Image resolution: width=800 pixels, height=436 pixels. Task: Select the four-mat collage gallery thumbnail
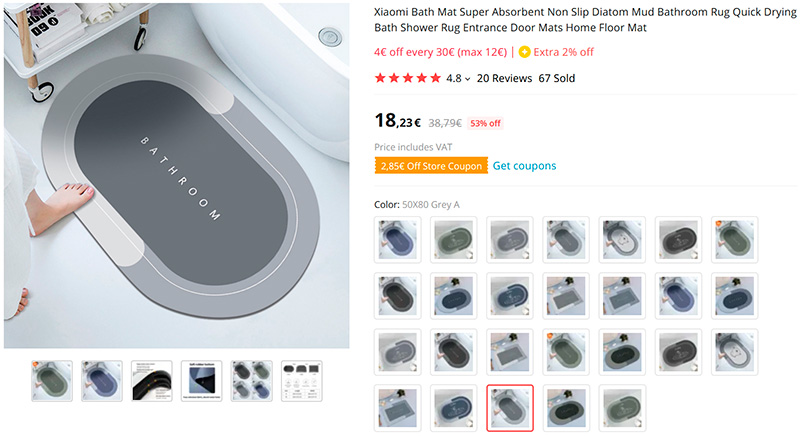tap(252, 381)
